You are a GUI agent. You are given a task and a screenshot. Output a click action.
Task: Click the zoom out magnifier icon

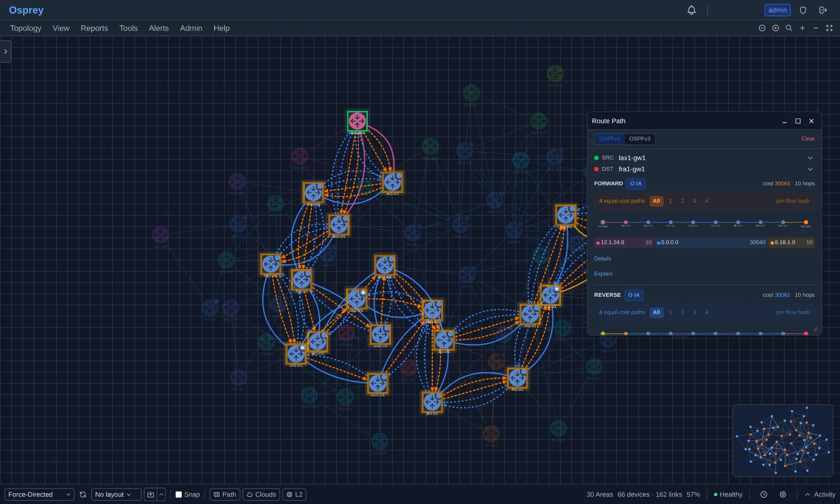pos(762,28)
